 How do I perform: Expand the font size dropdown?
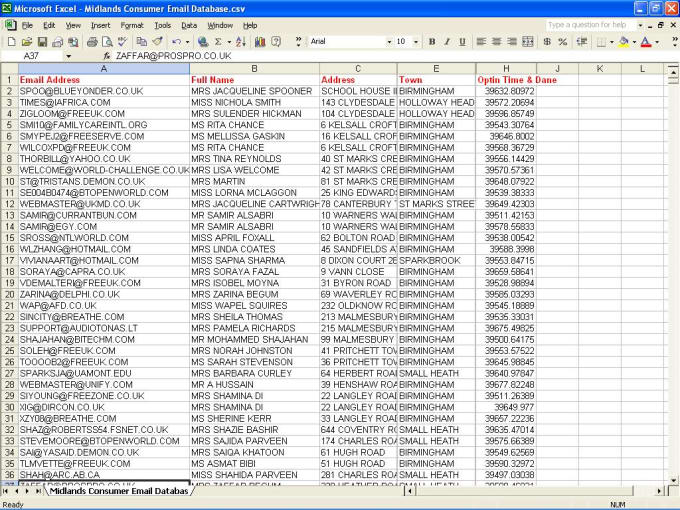(416, 42)
